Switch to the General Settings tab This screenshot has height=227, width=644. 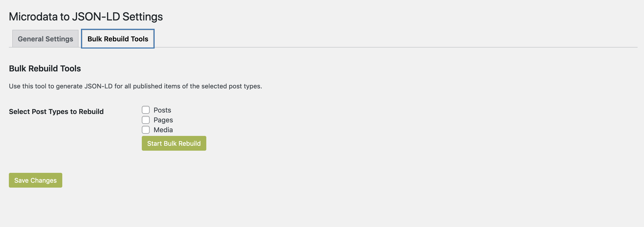(x=45, y=39)
